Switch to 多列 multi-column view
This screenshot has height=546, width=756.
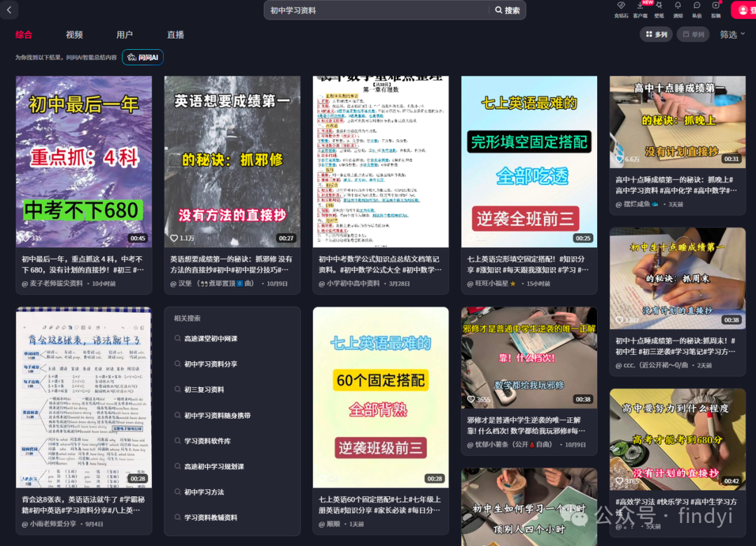coord(656,34)
